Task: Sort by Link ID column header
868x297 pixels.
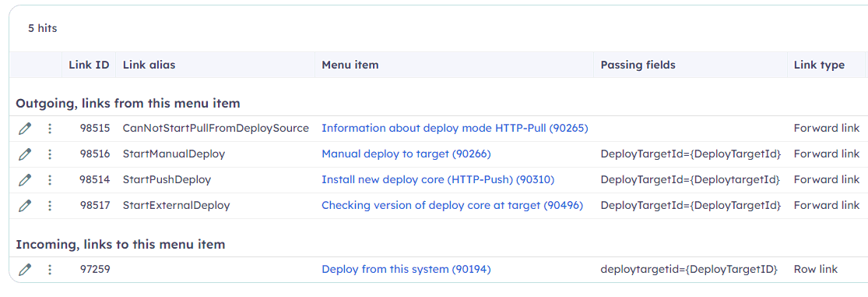Action: click(x=89, y=65)
